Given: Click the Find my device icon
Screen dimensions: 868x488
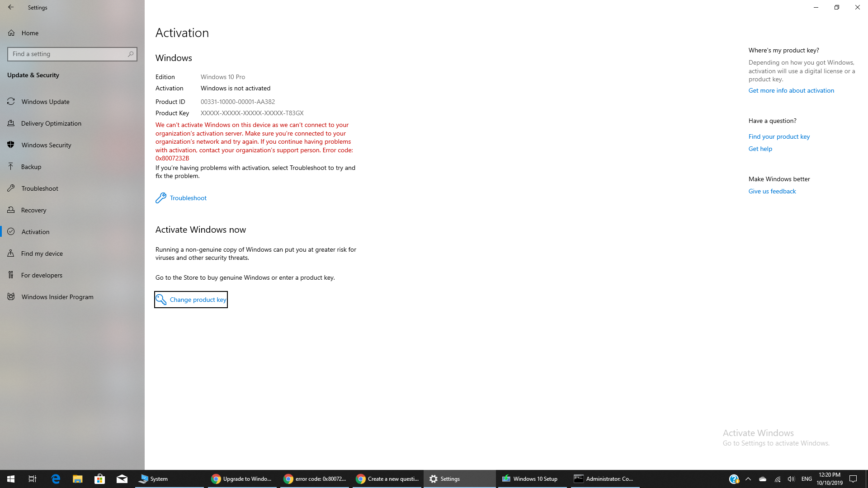Looking at the screenshot, I should (x=11, y=253).
